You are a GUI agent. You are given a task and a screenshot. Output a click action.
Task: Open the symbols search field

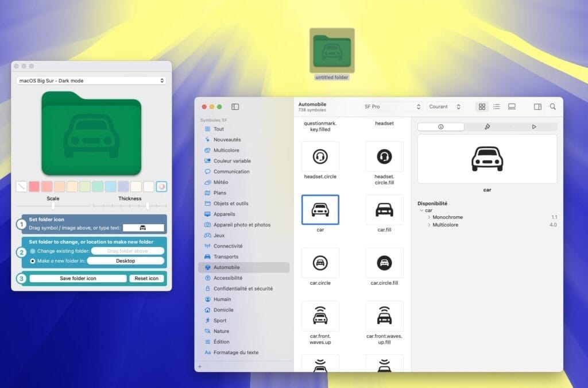pyautogui.click(x=553, y=107)
